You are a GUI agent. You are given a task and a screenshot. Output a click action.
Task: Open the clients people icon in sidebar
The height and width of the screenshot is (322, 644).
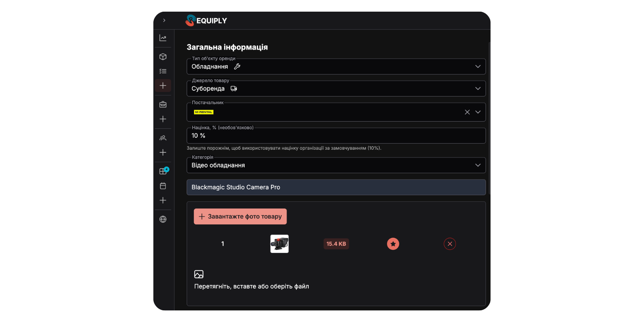coord(163,138)
